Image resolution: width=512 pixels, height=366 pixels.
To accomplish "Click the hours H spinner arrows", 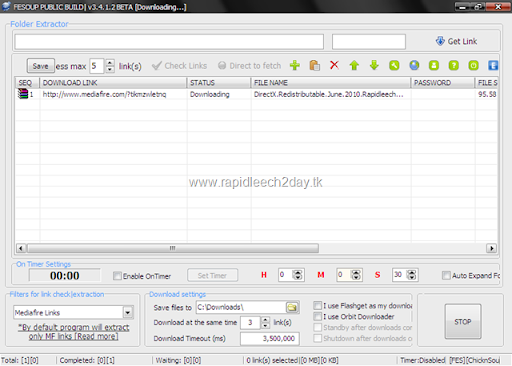I will pyautogui.click(x=297, y=275).
